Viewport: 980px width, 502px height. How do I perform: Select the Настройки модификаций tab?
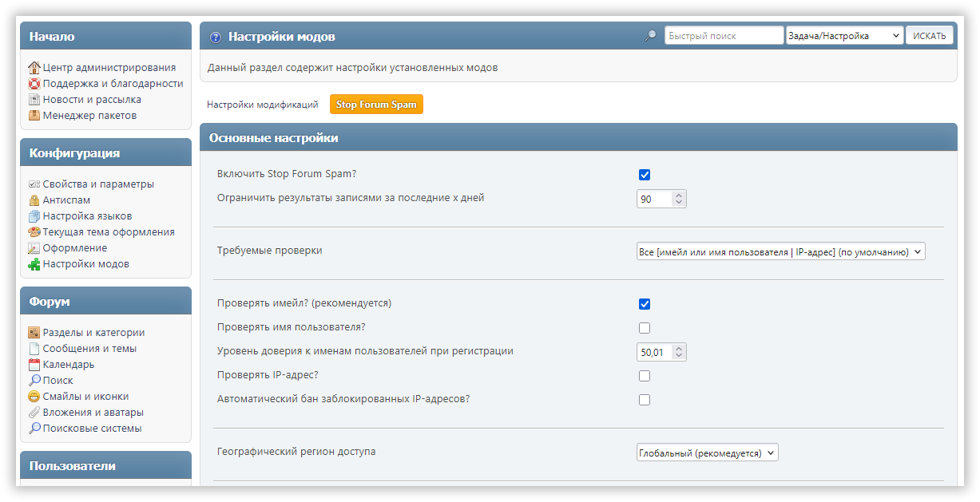pos(262,105)
